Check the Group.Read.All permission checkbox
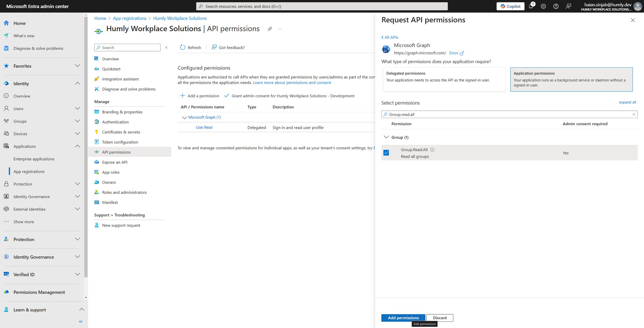This screenshot has width=644, height=328. [x=386, y=152]
